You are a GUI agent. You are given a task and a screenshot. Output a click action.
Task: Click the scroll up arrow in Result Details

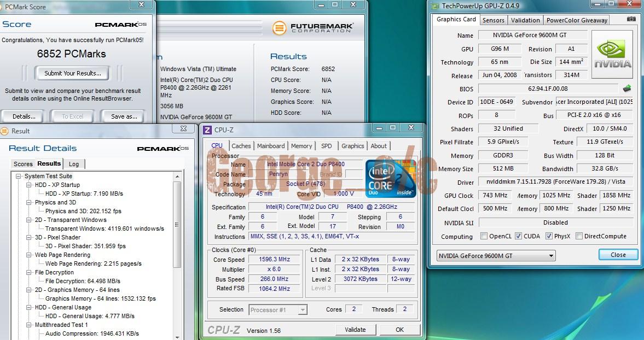177,177
